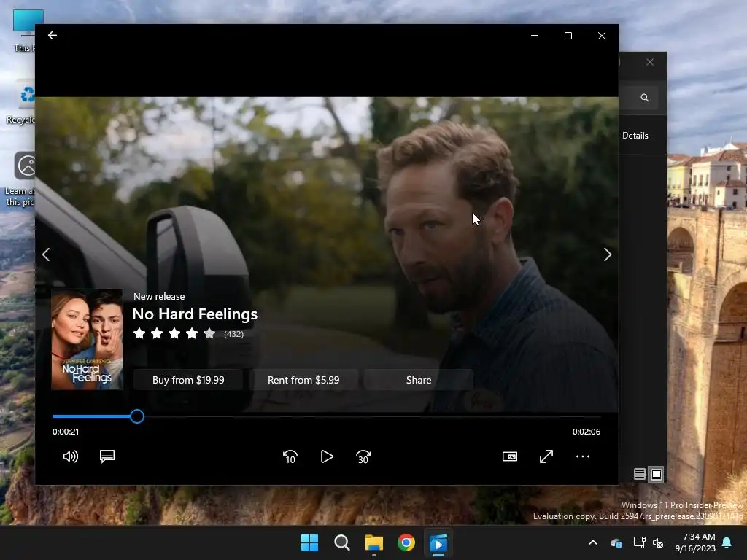Click the New release label
Viewport: 747px width, 560px height.
(x=159, y=296)
